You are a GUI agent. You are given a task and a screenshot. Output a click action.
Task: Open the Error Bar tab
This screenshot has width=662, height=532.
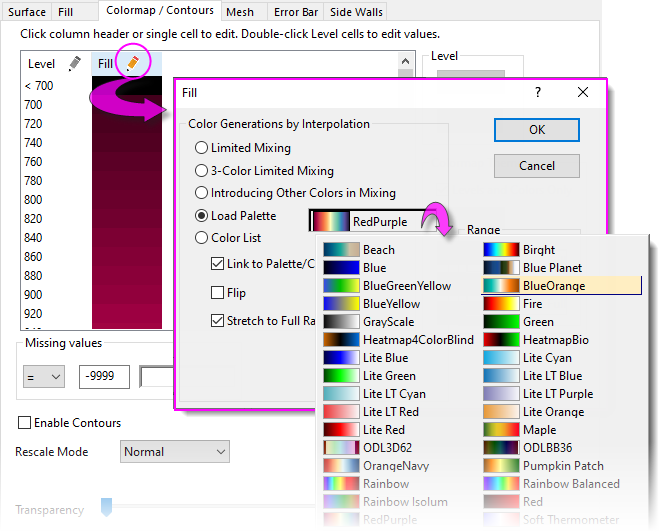pyautogui.click(x=298, y=12)
